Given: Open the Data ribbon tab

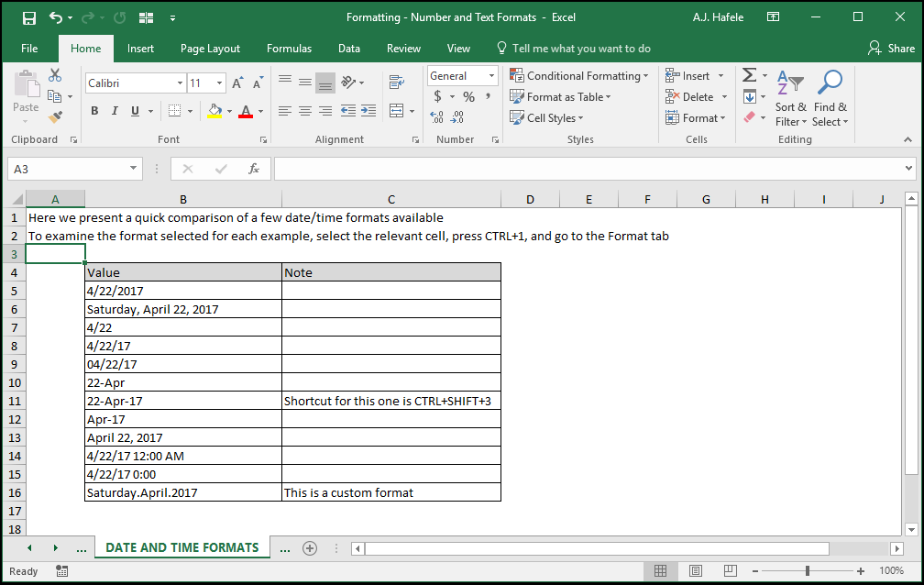Looking at the screenshot, I should coord(349,49).
